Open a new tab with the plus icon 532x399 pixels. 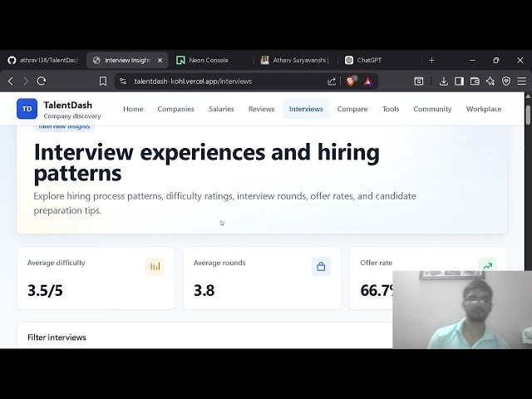pyautogui.click(x=431, y=61)
